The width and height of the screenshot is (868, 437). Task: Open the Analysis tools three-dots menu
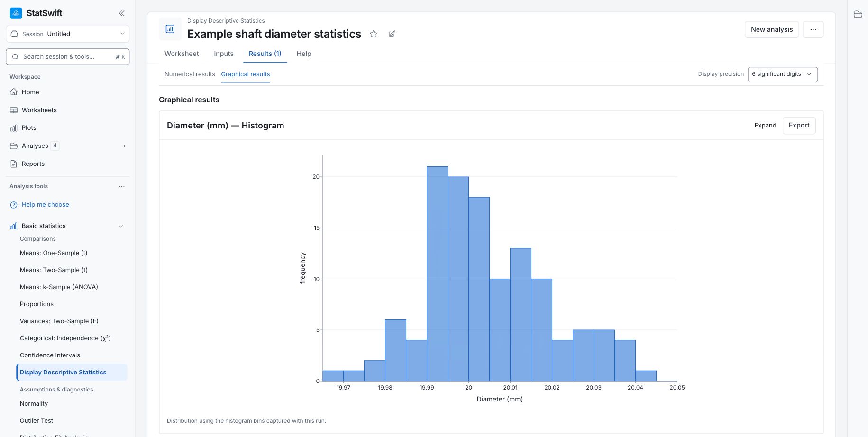tap(122, 186)
